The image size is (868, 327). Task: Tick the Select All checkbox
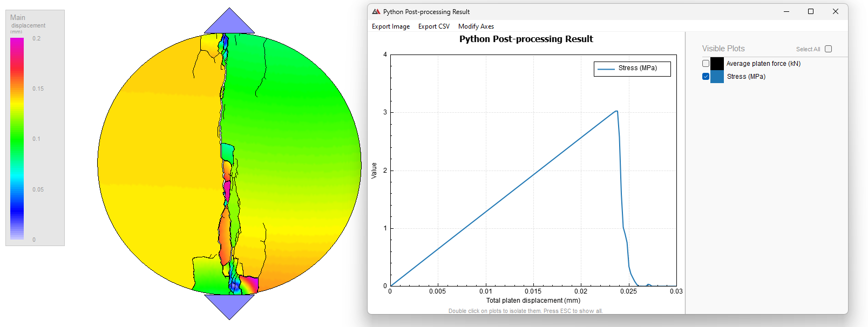tap(829, 49)
